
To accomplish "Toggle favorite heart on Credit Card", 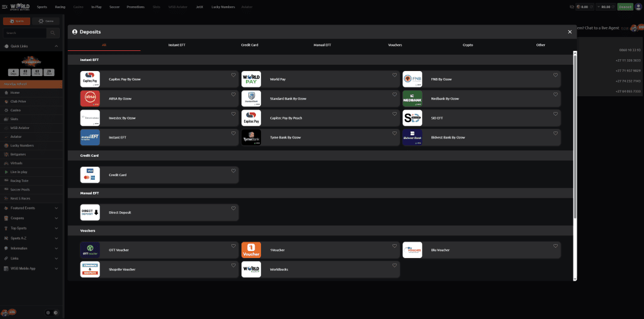I will 233,171.
